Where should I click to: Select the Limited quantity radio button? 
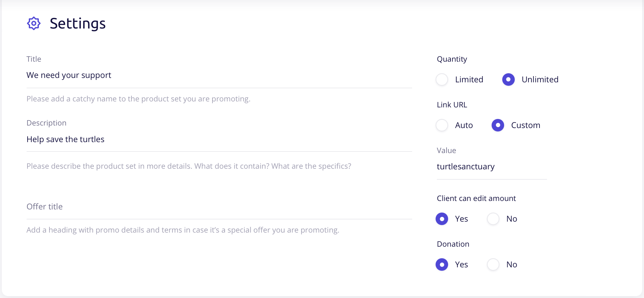click(x=442, y=80)
